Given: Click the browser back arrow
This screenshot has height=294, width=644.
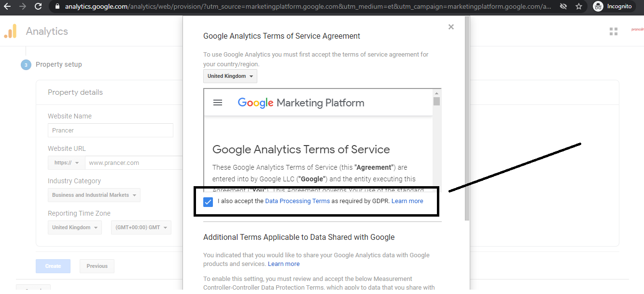Looking at the screenshot, I should click(x=7, y=7).
